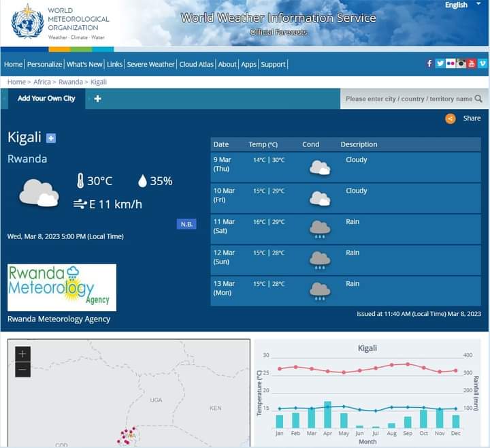Click the city search input field

[407, 99]
